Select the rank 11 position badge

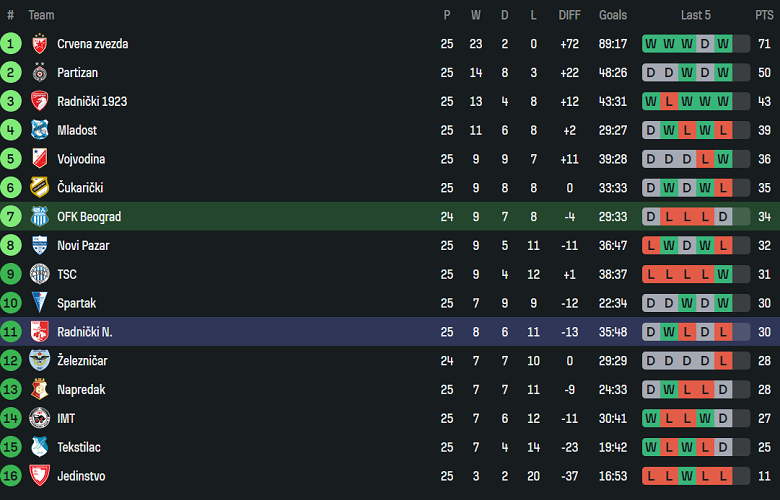click(11, 332)
